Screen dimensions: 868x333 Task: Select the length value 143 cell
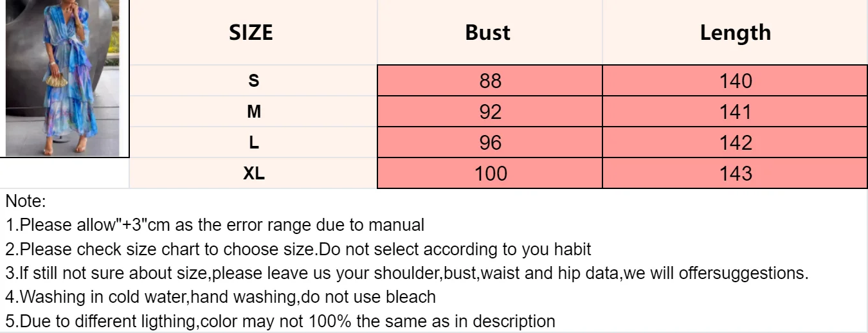pos(735,173)
